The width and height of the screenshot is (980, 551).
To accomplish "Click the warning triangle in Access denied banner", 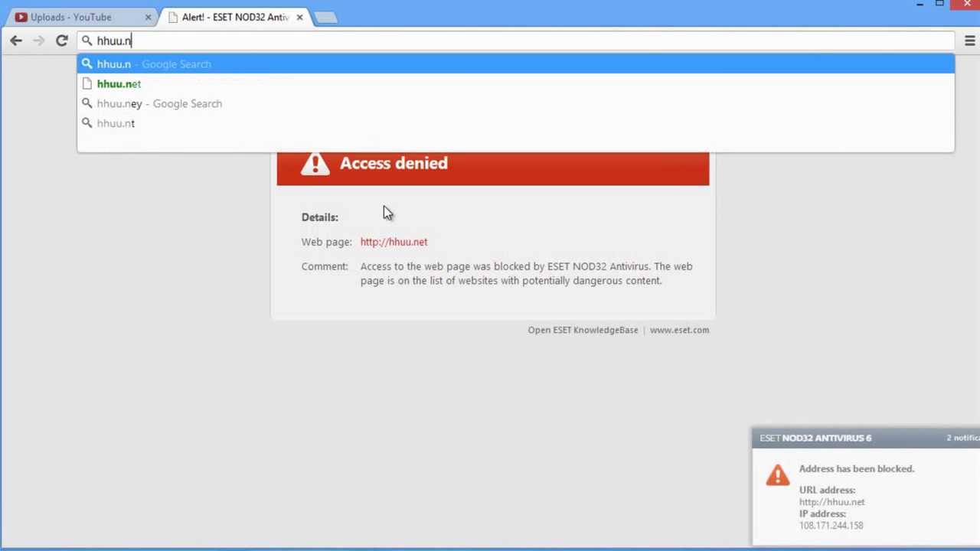I will (315, 163).
